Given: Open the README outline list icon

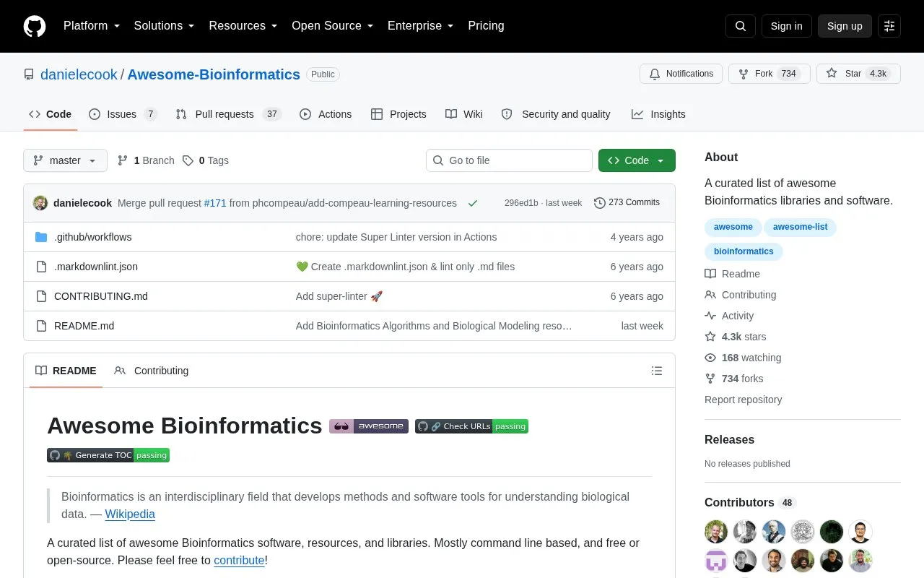Looking at the screenshot, I should click(x=657, y=371).
